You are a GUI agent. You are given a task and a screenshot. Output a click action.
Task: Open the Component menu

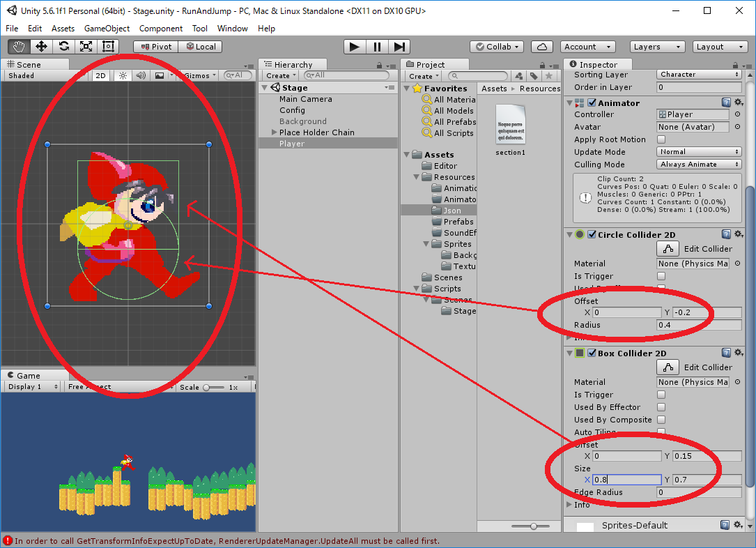point(160,29)
